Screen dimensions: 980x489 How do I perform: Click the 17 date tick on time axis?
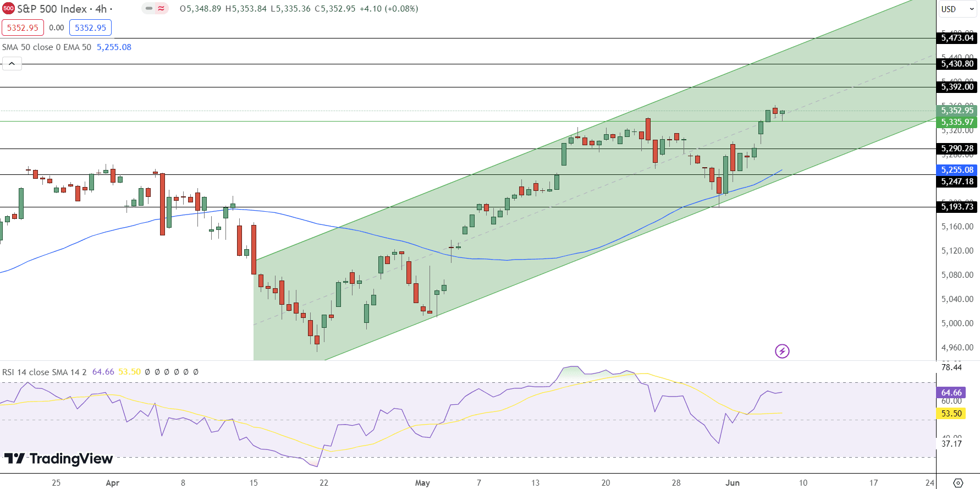(x=873, y=483)
